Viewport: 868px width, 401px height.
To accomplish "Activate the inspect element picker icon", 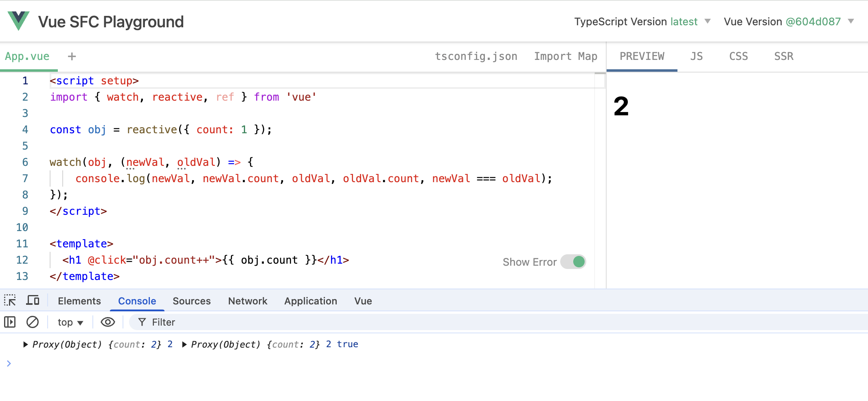I will pos(10,301).
